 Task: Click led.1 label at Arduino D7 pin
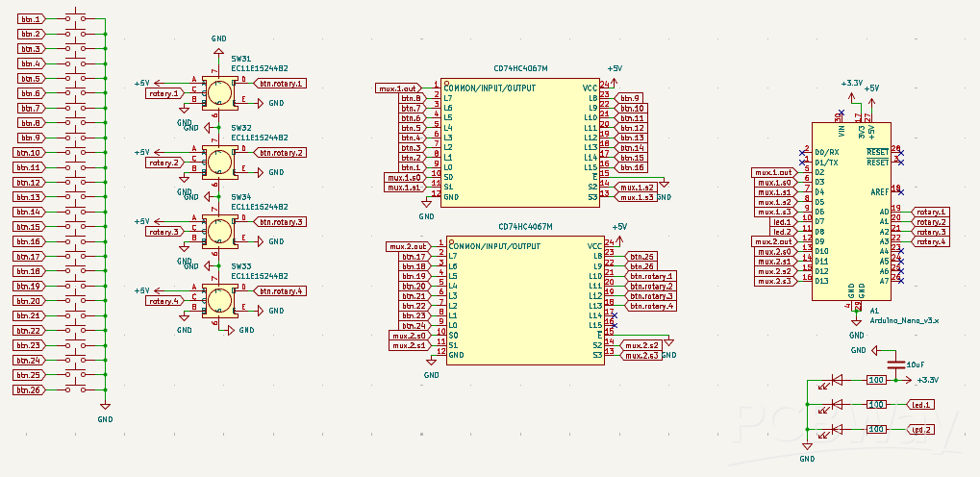point(783,222)
